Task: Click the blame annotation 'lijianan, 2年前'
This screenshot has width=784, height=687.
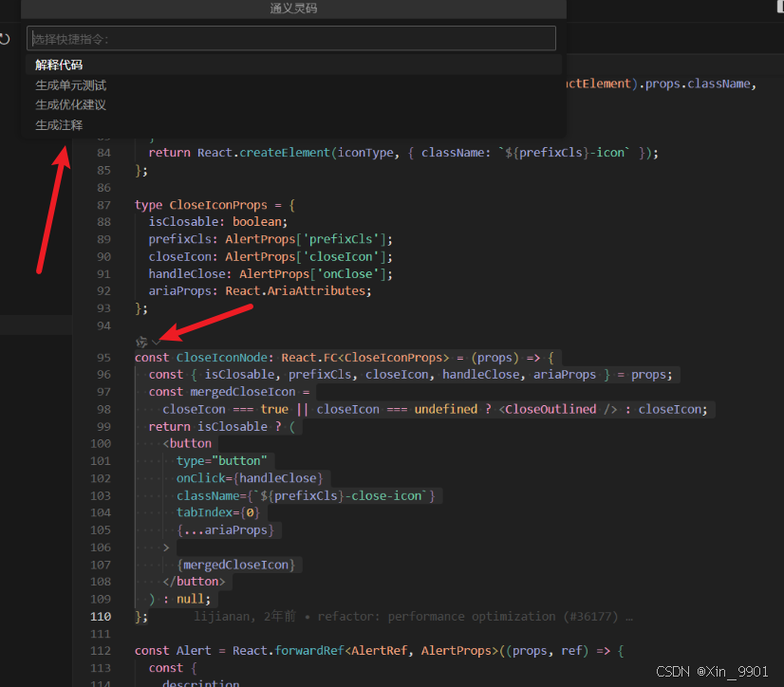Action: [x=245, y=617]
